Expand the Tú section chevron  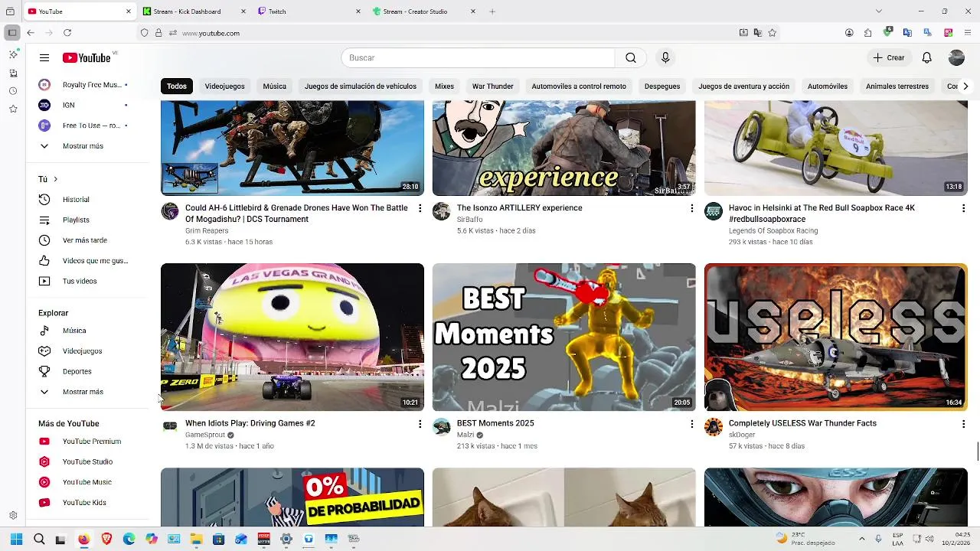[x=55, y=179]
